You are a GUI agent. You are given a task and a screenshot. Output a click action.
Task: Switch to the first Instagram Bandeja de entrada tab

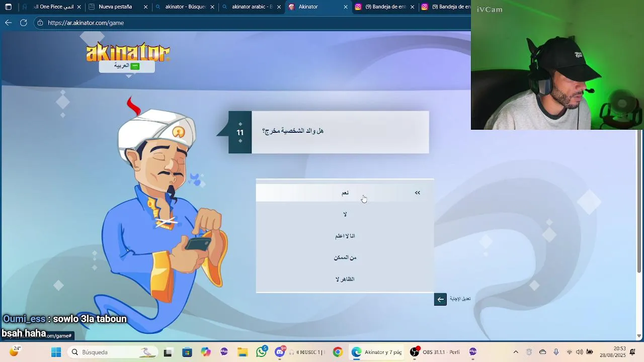point(384,7)
